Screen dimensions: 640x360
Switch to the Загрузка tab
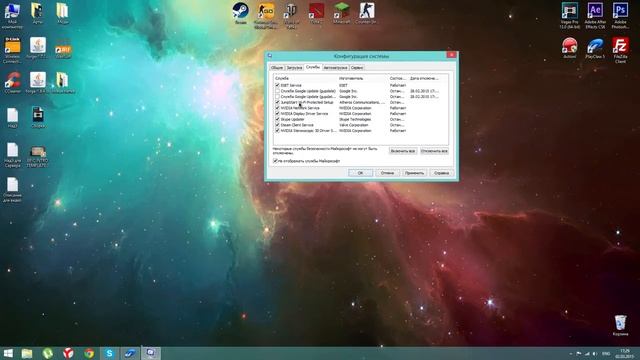(294, 68)
